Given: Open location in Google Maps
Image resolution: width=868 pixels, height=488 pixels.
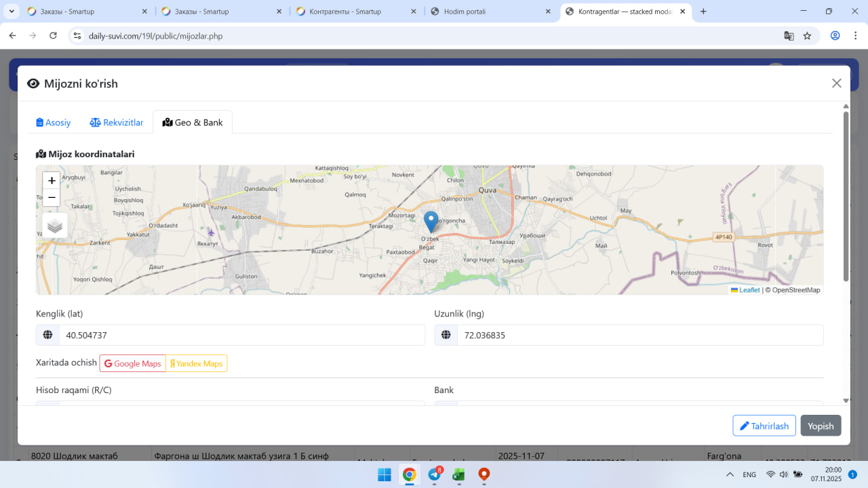Looking at the screenshot, I should point(133,363).
